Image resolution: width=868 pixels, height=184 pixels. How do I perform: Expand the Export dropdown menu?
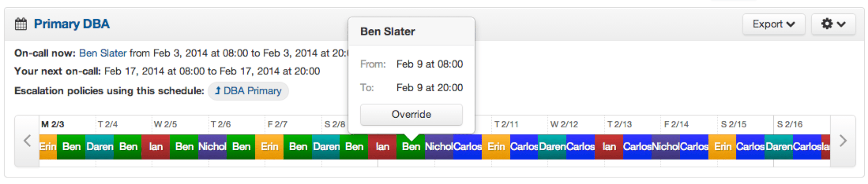coord(773,24)
